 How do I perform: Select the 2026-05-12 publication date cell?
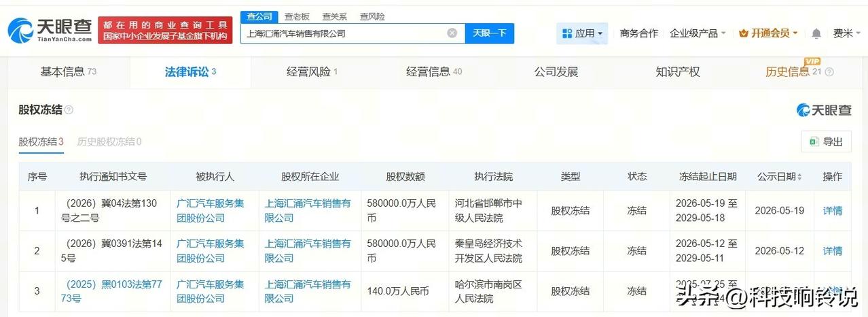(779, 252)
